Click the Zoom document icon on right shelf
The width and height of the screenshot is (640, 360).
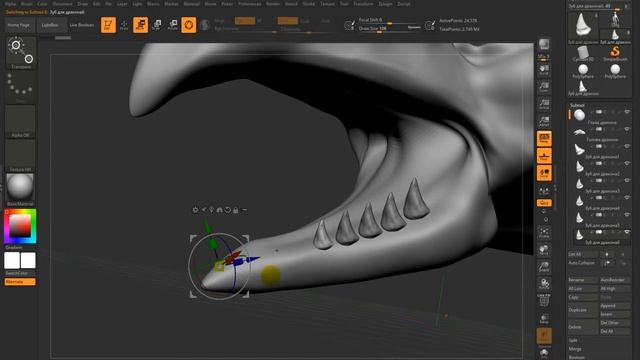tap(544, 87)
